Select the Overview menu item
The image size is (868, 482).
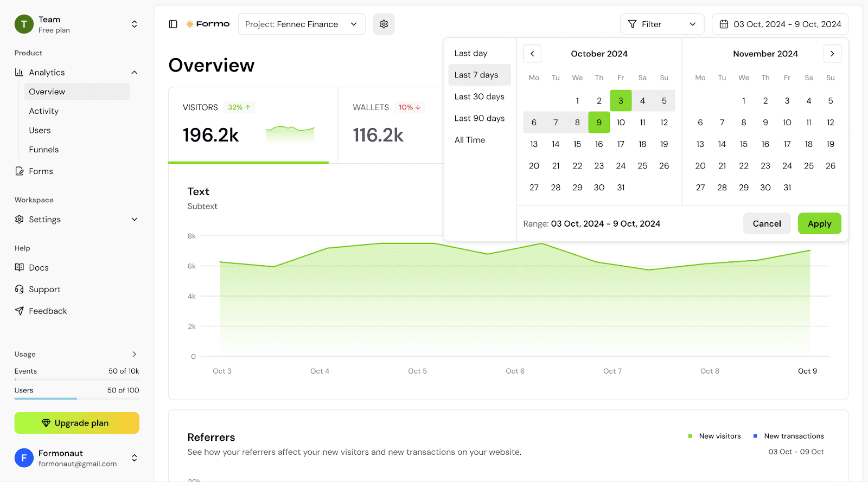coord(76,92)
